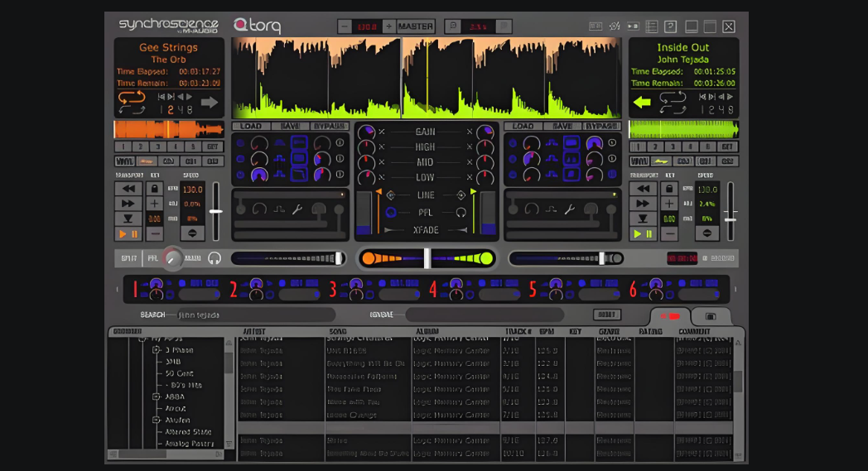Click the grey right arrow on left deck
The image size is (868, 471).
[210, 103]
